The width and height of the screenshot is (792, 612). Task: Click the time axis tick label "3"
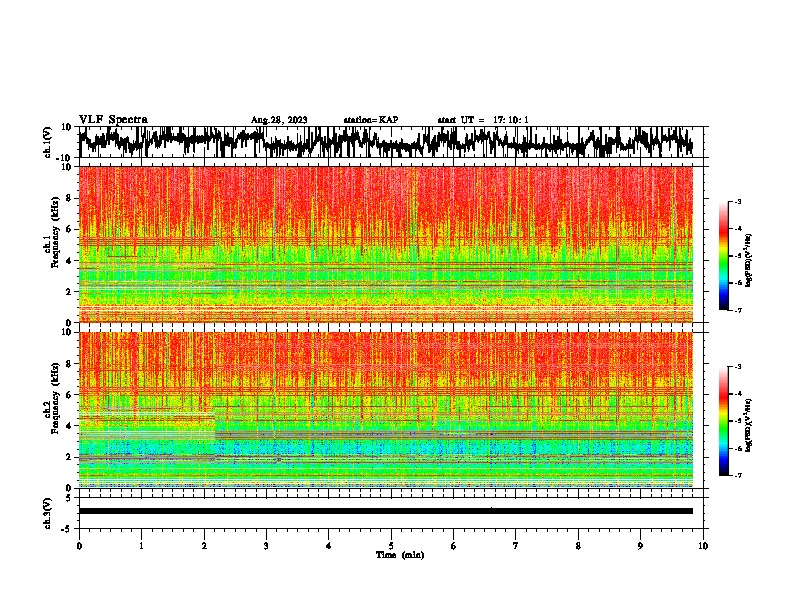coord(266,546)
